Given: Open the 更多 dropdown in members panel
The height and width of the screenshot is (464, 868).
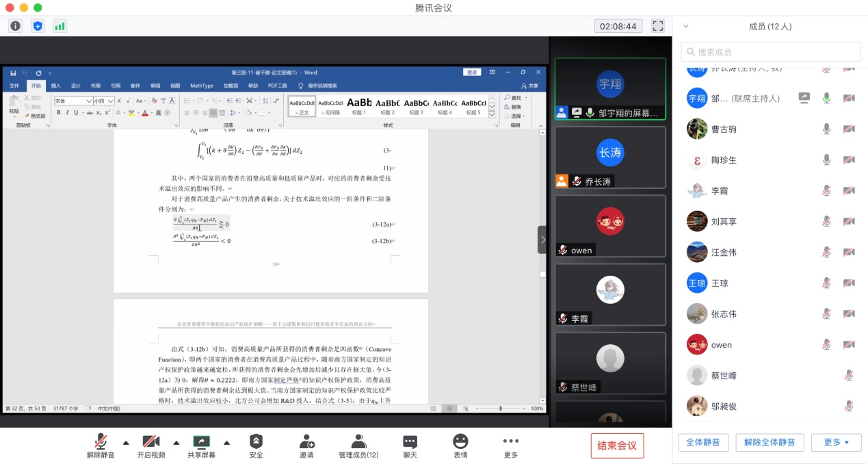Looking at the screenshot, I should [x=836, y=442].
